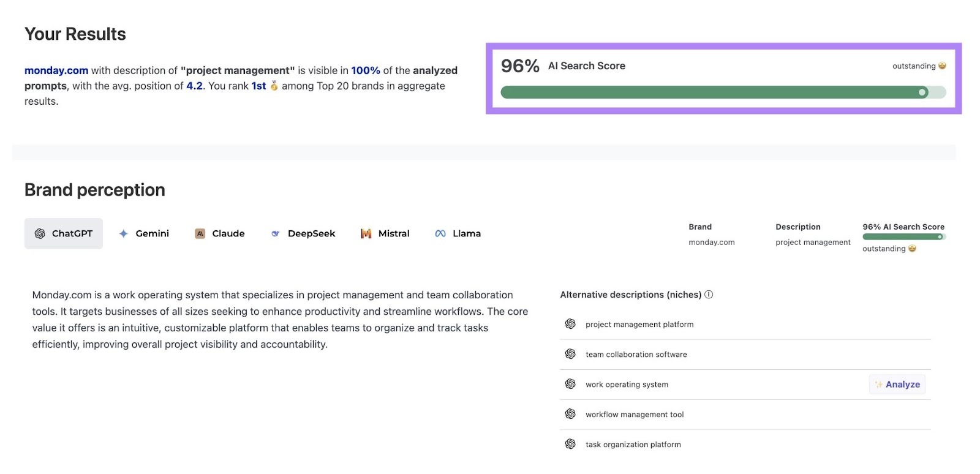Click the ChatGPT logo icon in tabs
The width and height of the screenshot is (980, 474).
click(x=40, y=233)
